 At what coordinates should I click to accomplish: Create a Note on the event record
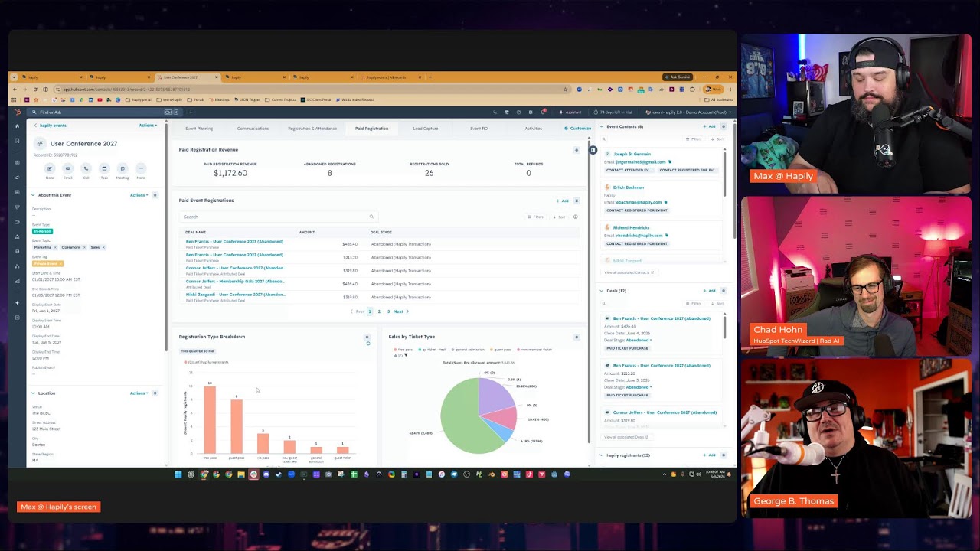pos(50,168)
